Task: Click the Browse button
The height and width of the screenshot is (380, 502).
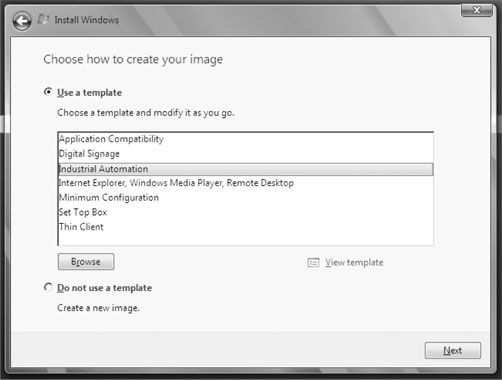Action: pyautogui.click(x=86, y=262)
